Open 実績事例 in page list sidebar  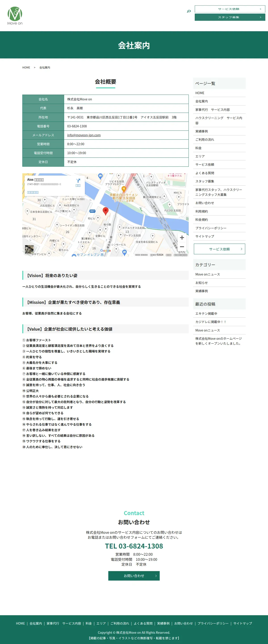coord(220,131)
